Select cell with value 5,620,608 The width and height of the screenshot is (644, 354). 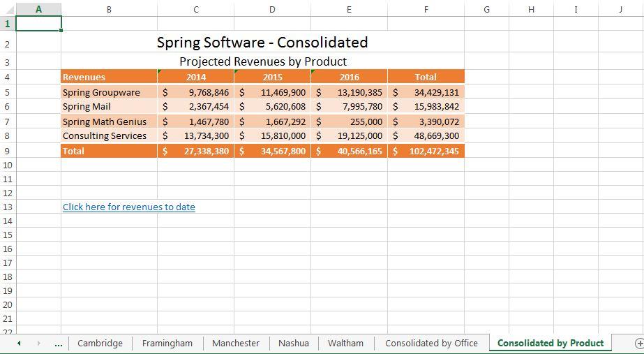click(272, 107)
